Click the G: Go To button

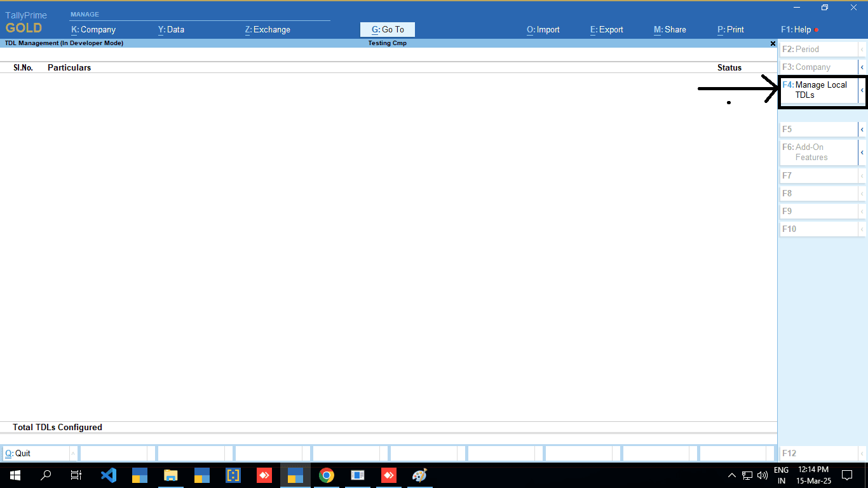coord(388,29)
